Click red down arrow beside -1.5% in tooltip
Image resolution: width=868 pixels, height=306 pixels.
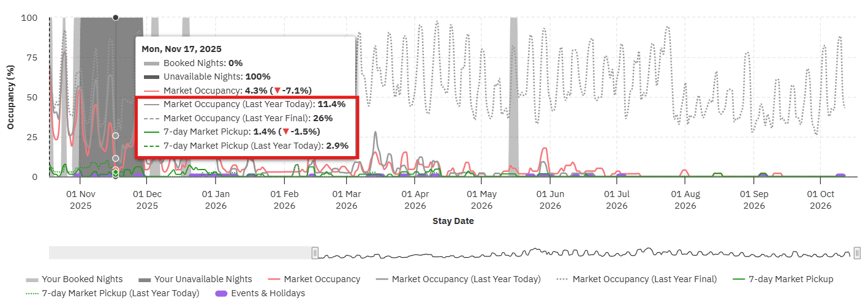click(x=285, y=132)
